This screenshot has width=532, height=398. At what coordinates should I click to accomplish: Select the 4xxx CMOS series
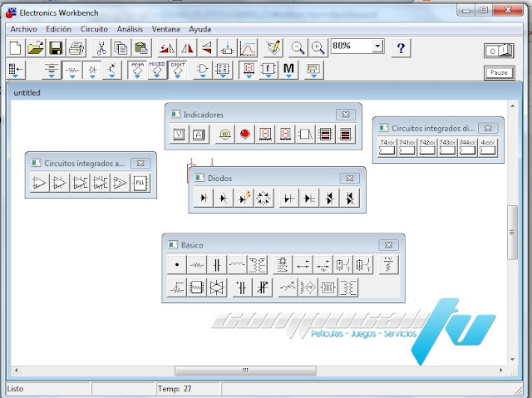pyautogui.click(x=488, y=147)
